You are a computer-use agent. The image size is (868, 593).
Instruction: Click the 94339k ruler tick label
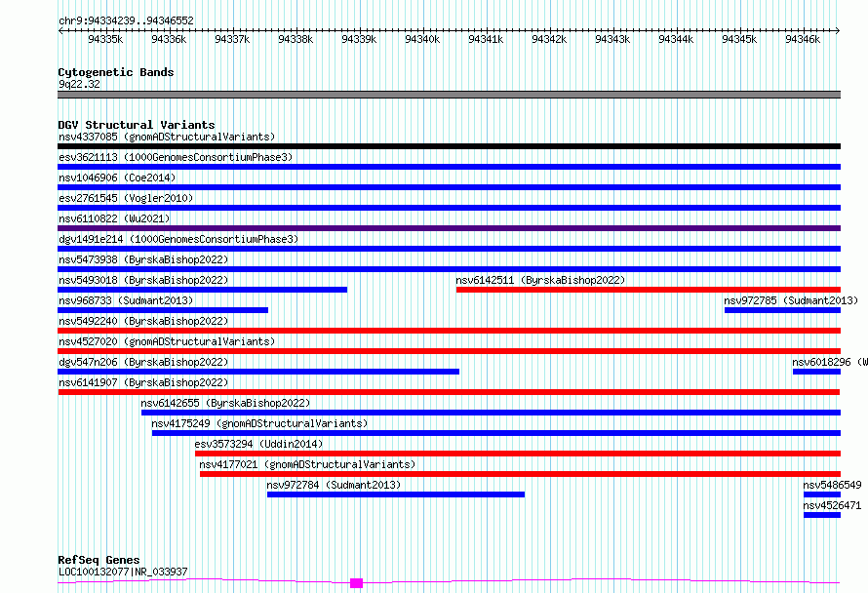pyautogui.click(x=359, y=39)
